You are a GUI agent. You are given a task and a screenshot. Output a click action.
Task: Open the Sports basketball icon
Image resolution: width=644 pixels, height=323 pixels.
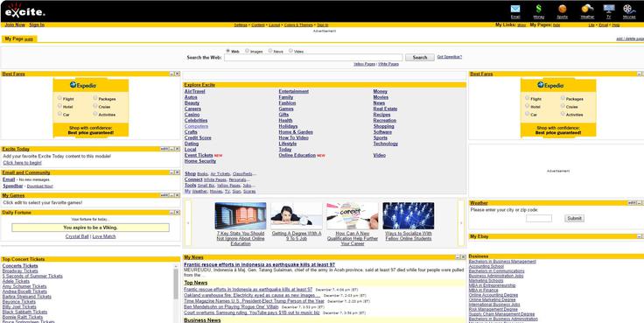(x=563, y=9)
